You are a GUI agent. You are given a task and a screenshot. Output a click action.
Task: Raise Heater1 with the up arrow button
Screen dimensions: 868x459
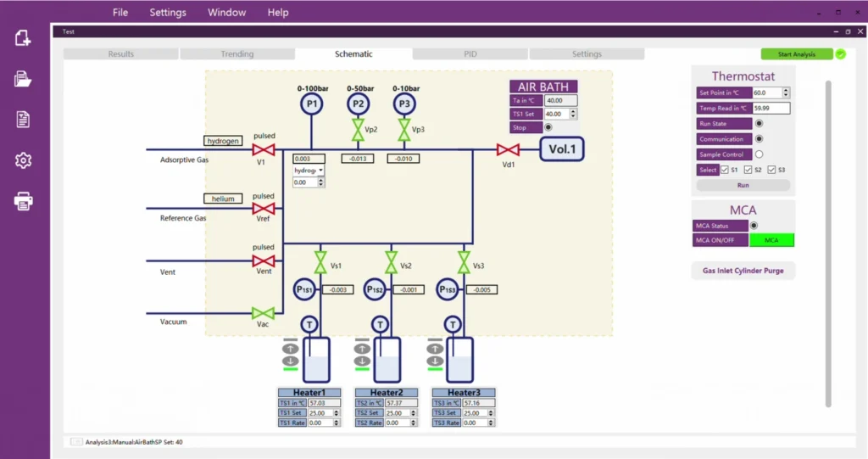pyautogui.click(x=291, y=348)
